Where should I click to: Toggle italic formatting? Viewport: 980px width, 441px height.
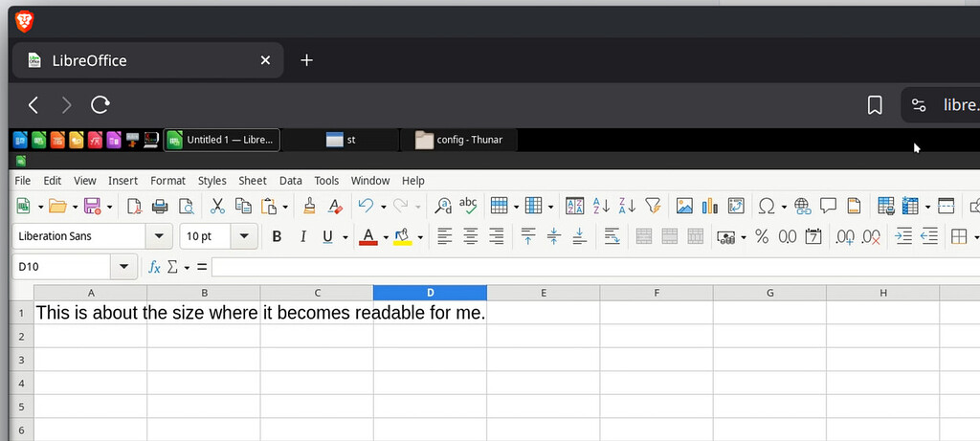pos(303,236)
